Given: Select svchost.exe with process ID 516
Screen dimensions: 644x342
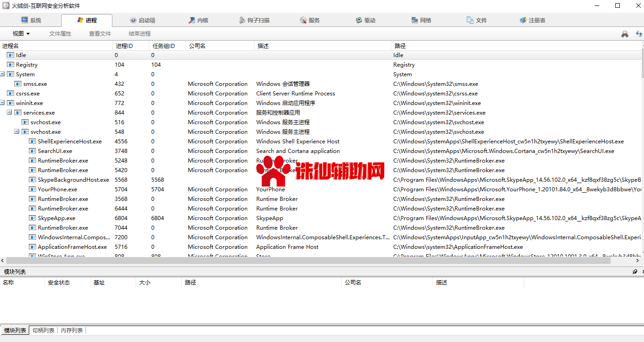Looking at the screenshot, I should (46, 122).
